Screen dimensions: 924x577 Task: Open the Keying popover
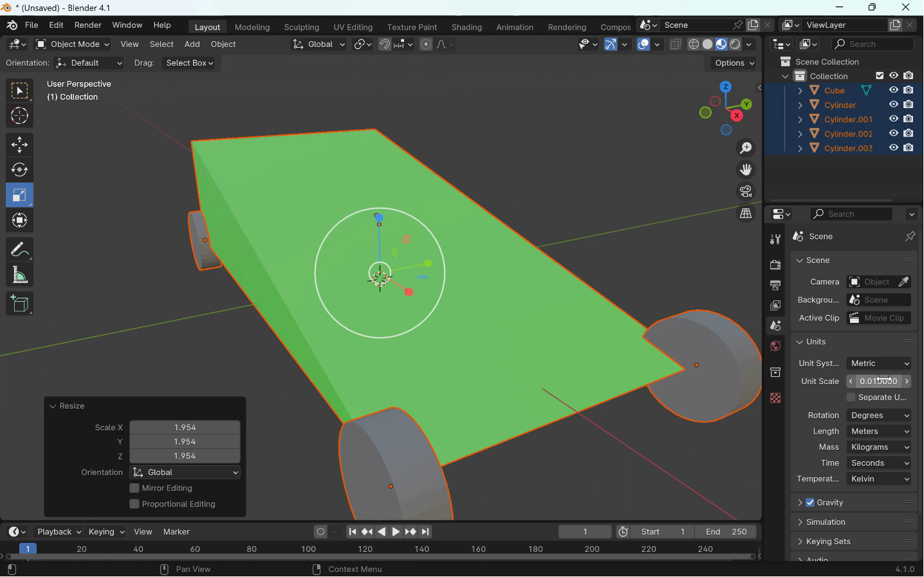point(106,533)
